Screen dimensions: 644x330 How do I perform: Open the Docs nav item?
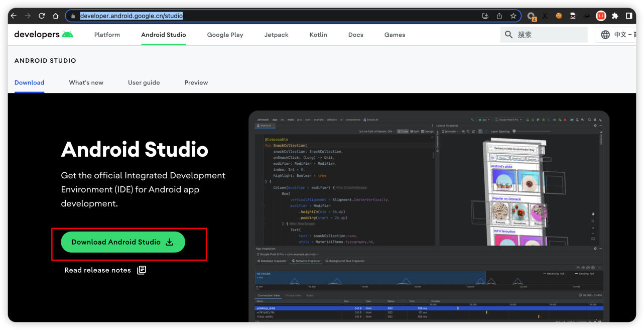(x=355, y=35)
